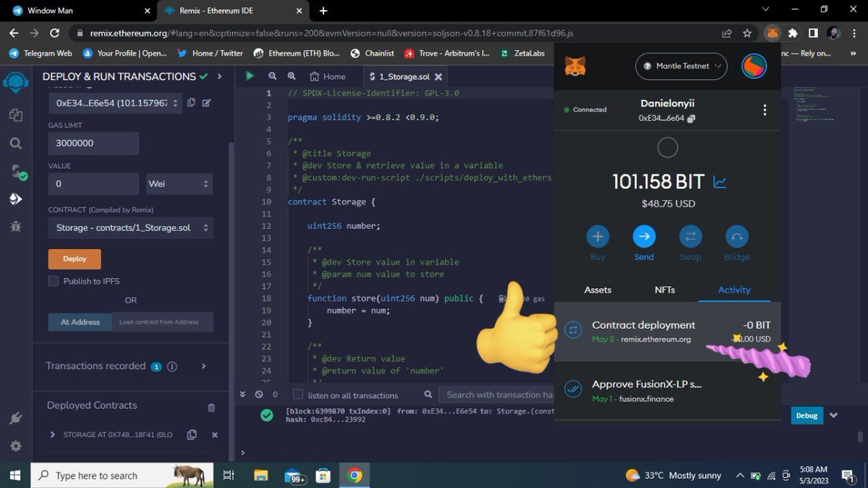Switch to MetaMask NFTs tab
Viewport: 868px width, 488px height.
tap(665, 290)
